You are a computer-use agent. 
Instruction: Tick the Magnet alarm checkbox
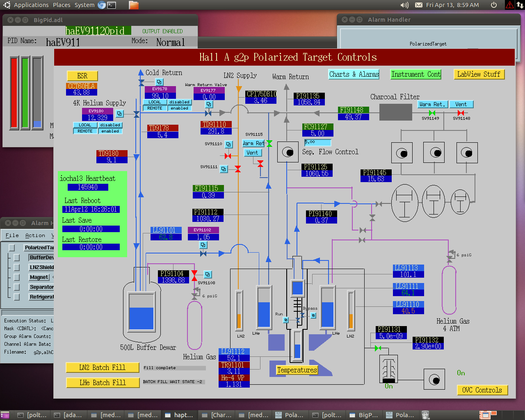16,277
